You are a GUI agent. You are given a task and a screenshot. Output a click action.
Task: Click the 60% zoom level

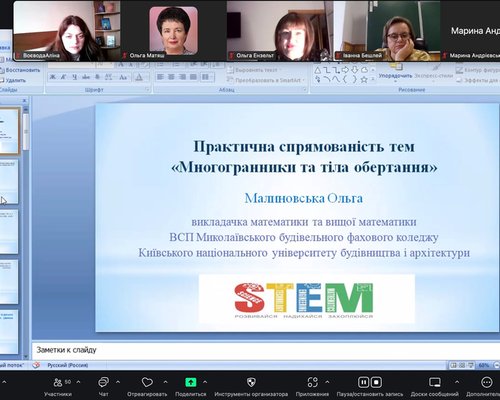484,365
